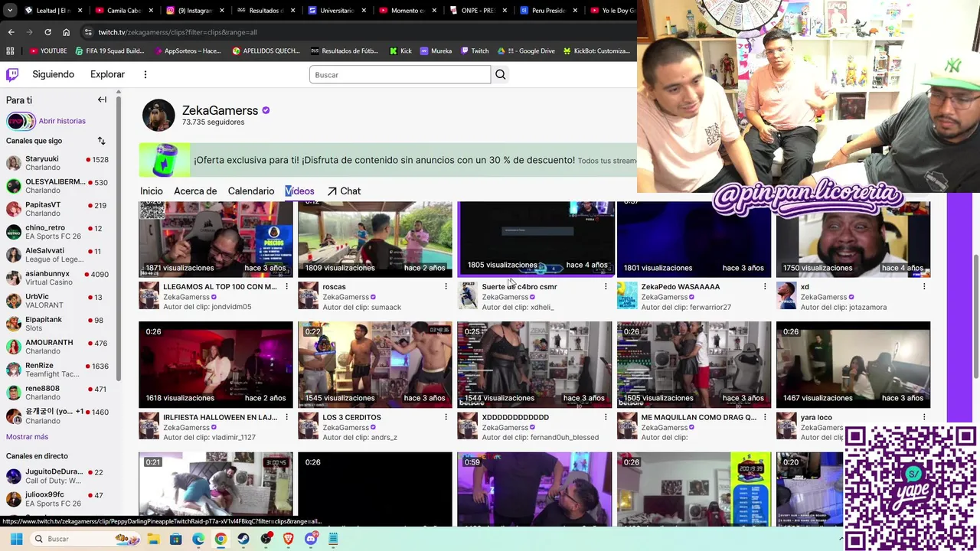Click the ad-free discount offer banner
This screenshot has width=980, height=551.
[387, 160]
